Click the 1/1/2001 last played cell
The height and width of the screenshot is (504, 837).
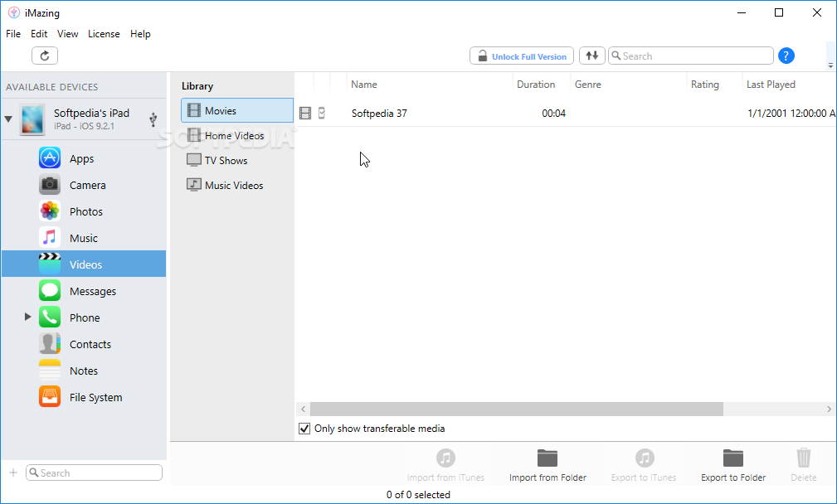791,113
